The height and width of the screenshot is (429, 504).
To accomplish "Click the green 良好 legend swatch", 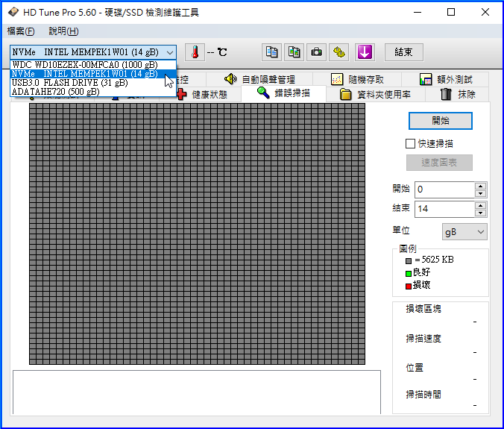I will tap(409, 274).
